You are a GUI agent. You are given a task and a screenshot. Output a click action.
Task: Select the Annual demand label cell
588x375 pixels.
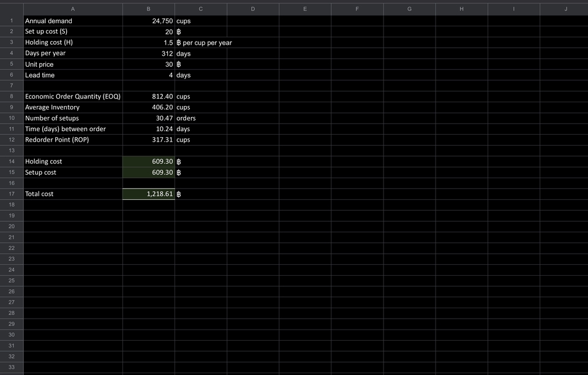73,21
